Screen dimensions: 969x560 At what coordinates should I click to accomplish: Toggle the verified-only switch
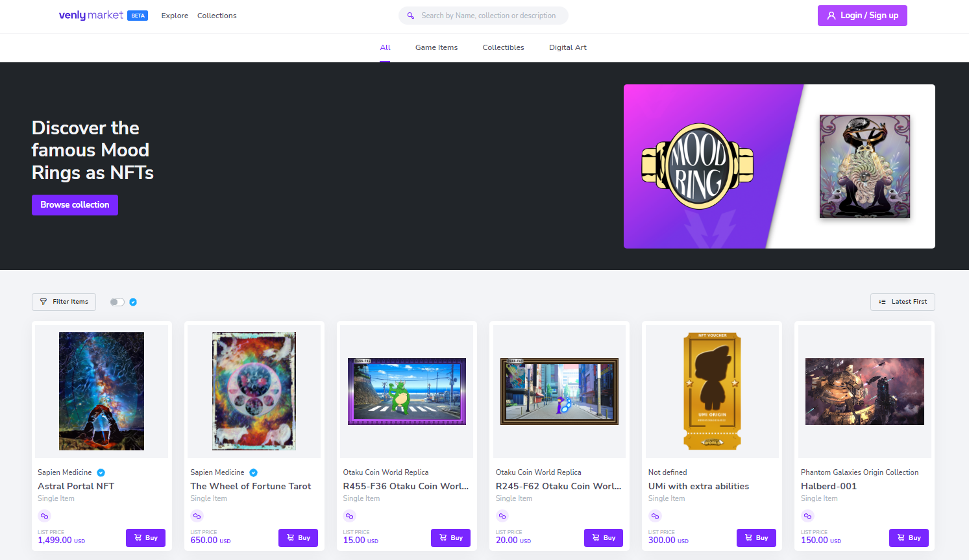tap(117, 302)
